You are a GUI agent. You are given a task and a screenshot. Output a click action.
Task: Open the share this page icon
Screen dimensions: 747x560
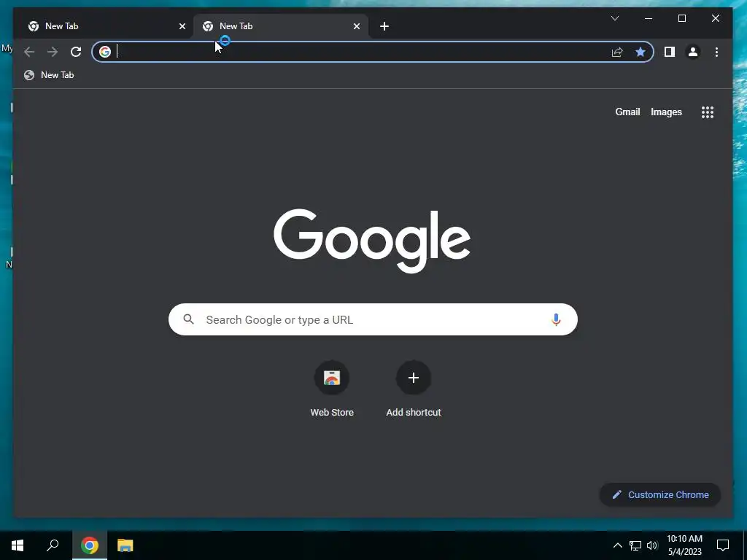(x=617, y=52)
